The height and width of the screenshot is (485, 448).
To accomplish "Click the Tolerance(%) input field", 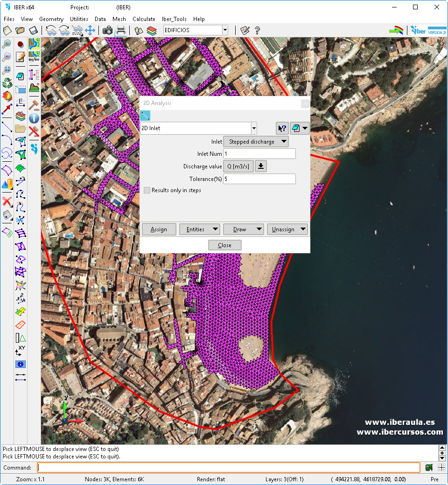I will tap(259, 179).
